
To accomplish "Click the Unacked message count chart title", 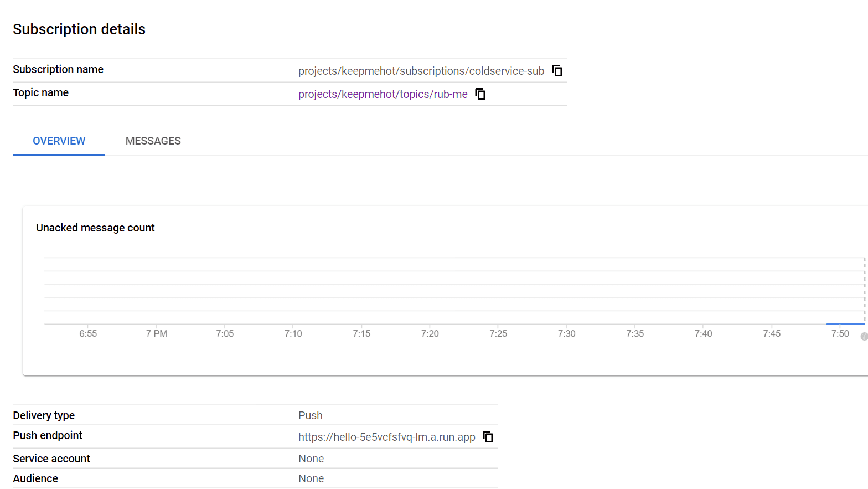I will (95, 228).
